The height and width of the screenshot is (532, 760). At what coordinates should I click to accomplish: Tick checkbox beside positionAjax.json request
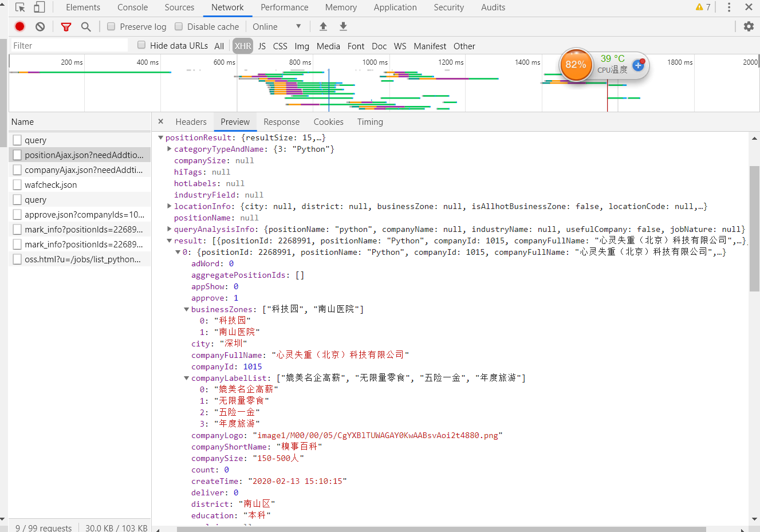[17, 155]
